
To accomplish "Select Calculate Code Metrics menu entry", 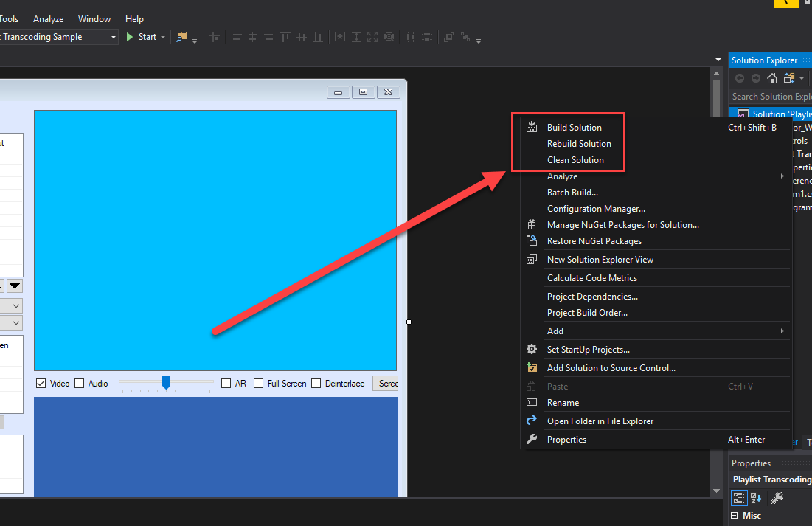I will [x=656, y=278].
